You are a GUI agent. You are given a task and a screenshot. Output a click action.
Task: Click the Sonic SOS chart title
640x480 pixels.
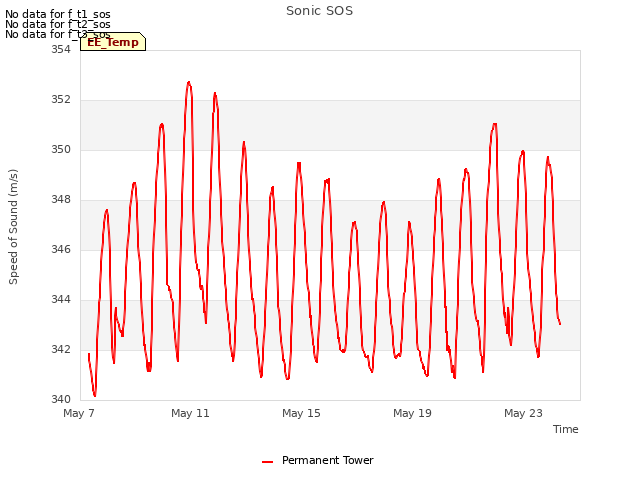coord(319,11)
